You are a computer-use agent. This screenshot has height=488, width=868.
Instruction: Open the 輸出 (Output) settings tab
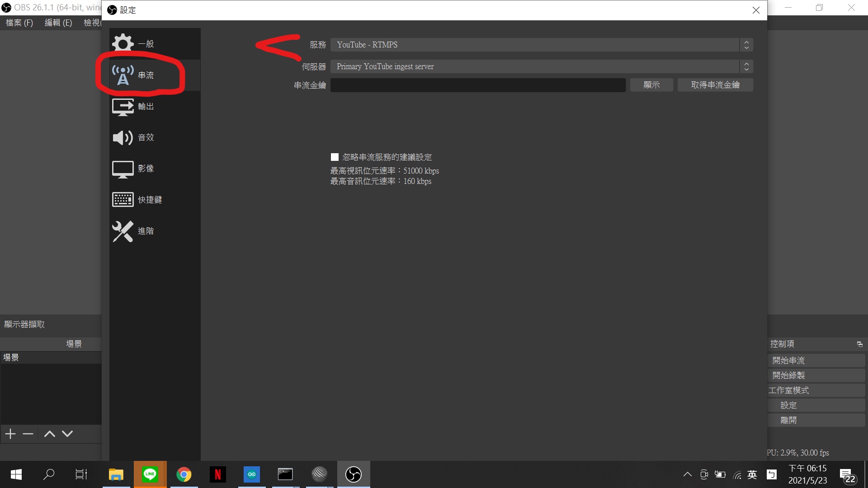[155, 106]
